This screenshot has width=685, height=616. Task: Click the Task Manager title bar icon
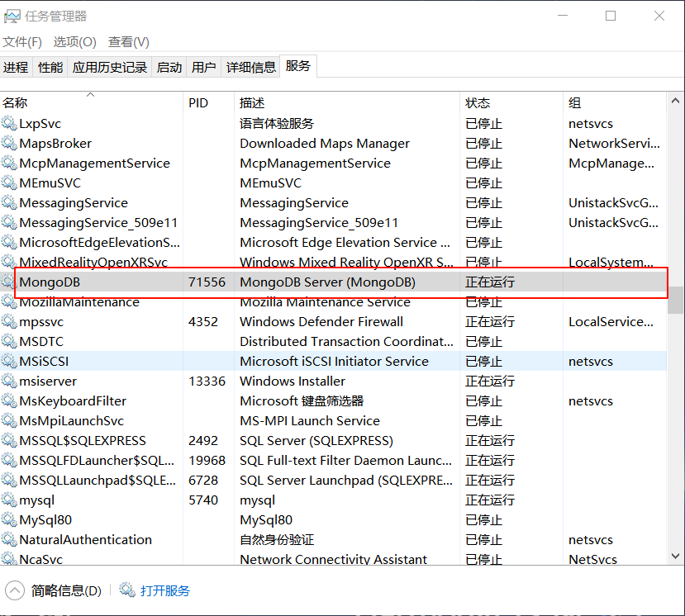tap(12, 17)
